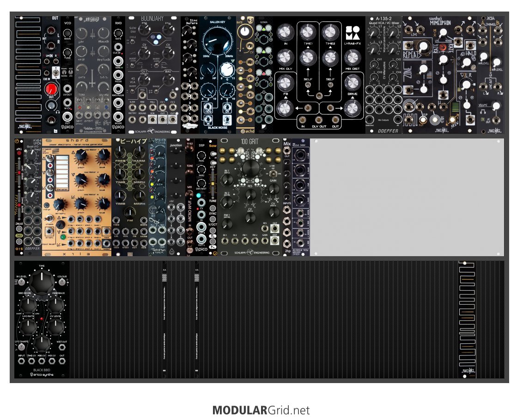The width and height of the screenshot is (523, 420).
Task: Select the SINE jack on Pico RND
Action: click(118, 61)
